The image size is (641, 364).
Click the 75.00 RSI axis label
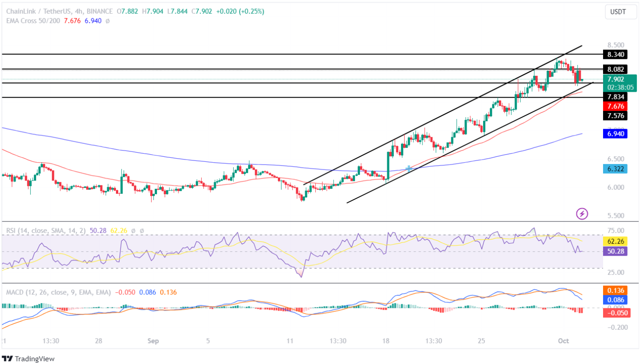click(616, 231)
